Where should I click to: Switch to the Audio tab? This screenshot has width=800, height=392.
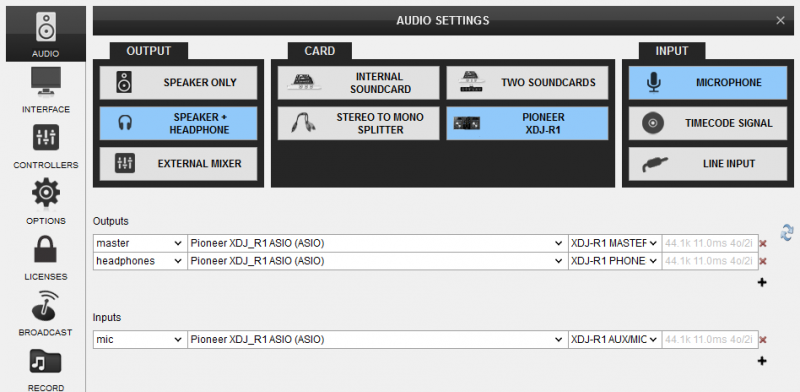click(46, 34)
